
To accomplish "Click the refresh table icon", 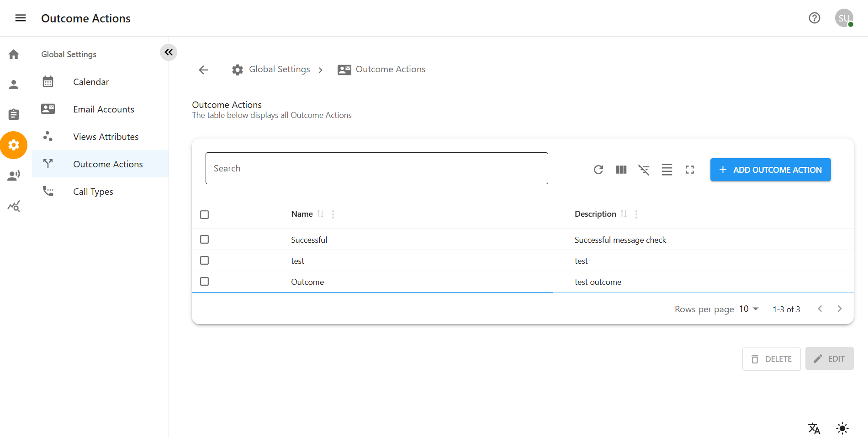I will [x=598, y=170].
